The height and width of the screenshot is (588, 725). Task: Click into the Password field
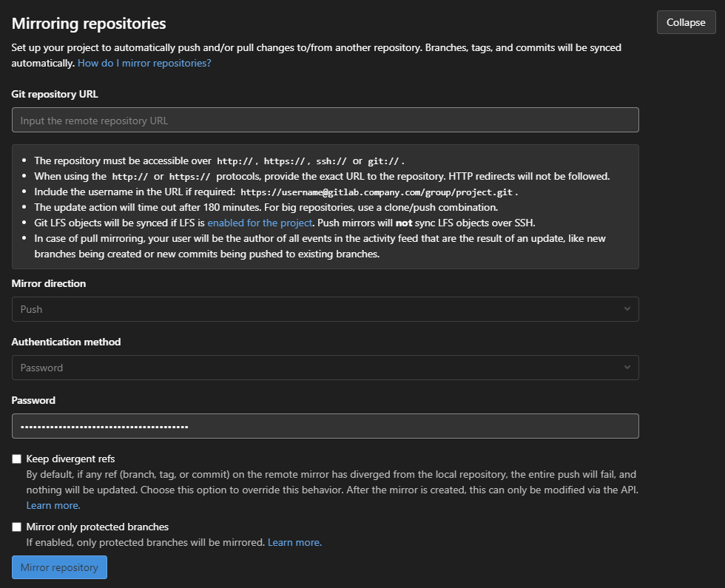tap(325, 426)
